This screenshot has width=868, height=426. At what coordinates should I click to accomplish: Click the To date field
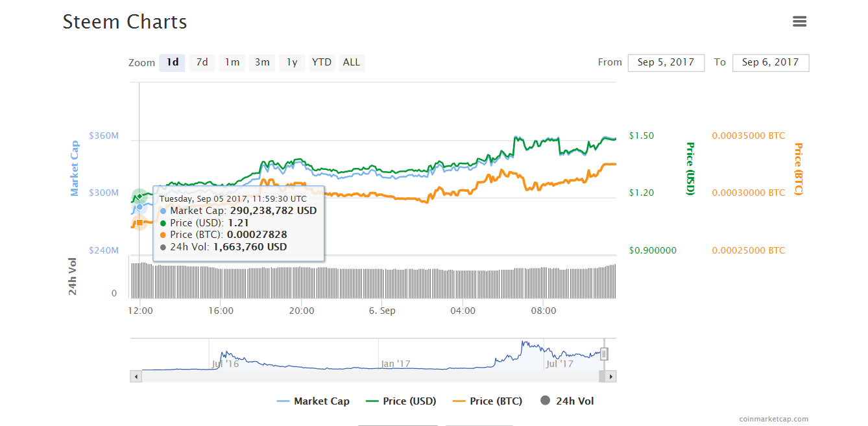(771, 63)
